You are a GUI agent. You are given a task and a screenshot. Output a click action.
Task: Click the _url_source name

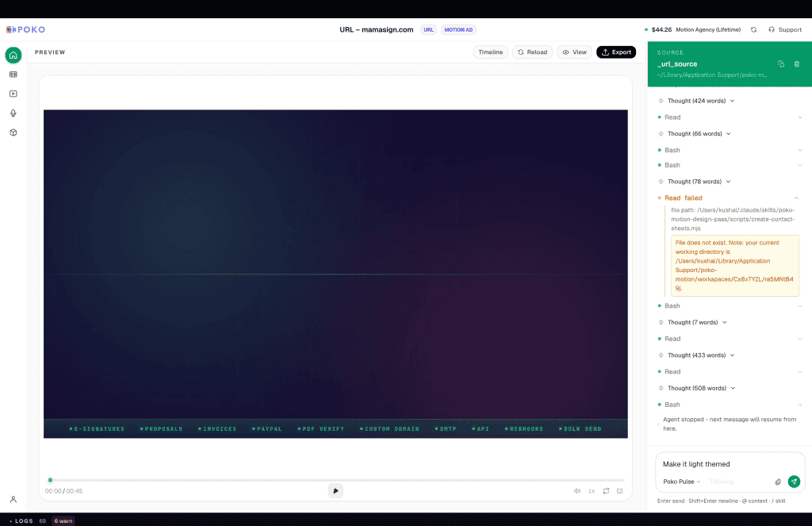point(677,64)
